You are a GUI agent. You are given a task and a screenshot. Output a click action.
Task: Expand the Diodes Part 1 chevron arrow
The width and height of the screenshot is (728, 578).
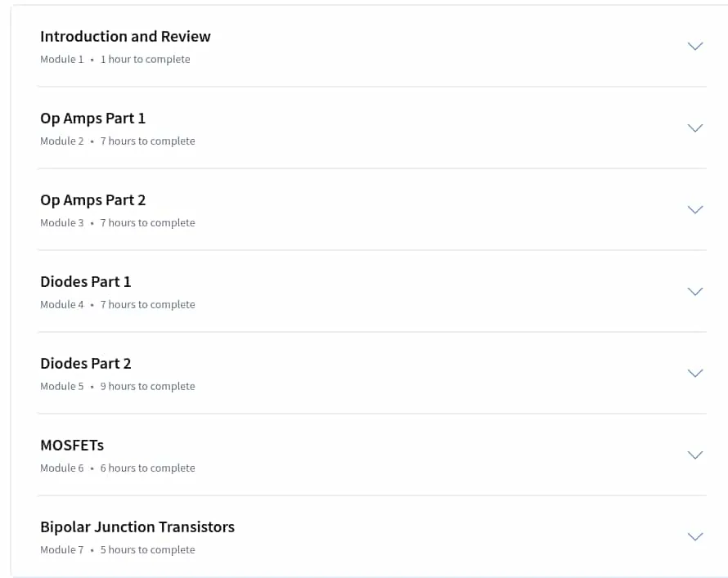pyautogui.click(x=694, y=291)
